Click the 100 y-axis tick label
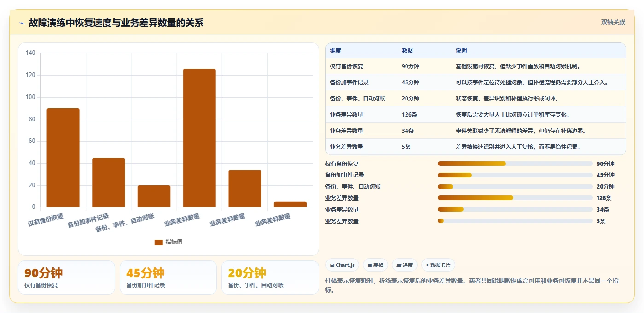 coord(30,97)
